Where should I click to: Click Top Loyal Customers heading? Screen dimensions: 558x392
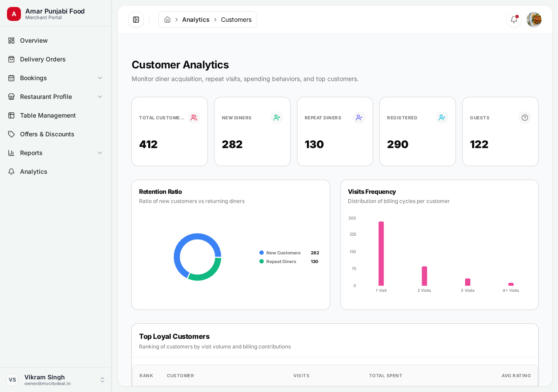(174, 336)
